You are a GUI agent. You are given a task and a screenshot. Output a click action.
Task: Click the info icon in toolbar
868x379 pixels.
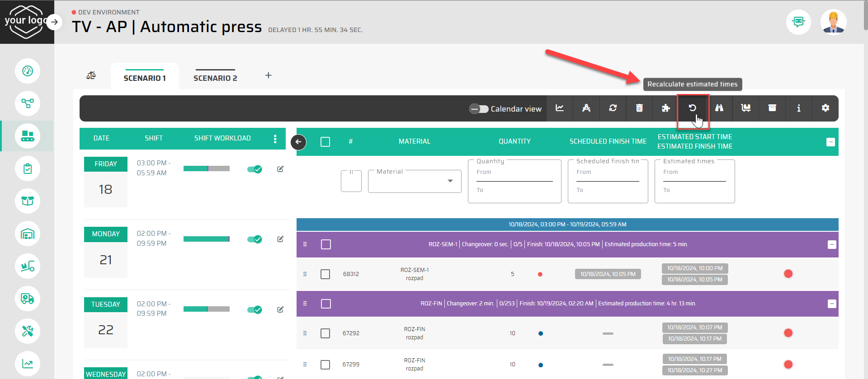(798, 108)
